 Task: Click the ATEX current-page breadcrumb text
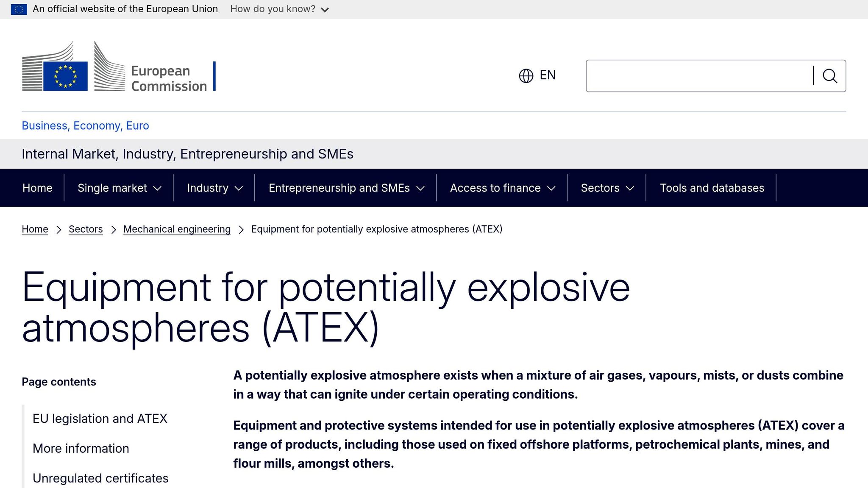coord(377,229)
